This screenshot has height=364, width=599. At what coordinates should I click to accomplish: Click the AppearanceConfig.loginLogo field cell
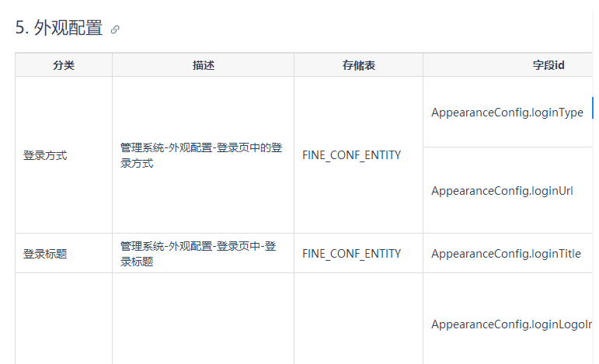tap(507, 318)
